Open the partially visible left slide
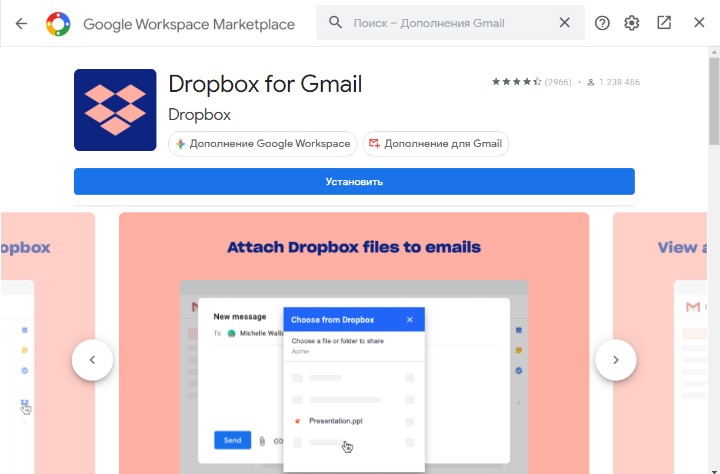The width and height of the screenshot is (720, 474). tap(48, 343)
